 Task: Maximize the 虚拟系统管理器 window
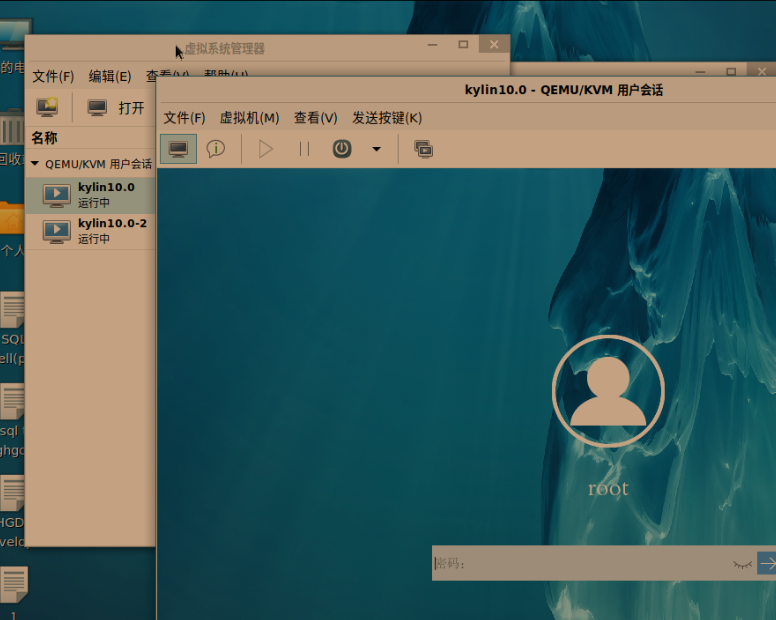[x=463, y=45]
